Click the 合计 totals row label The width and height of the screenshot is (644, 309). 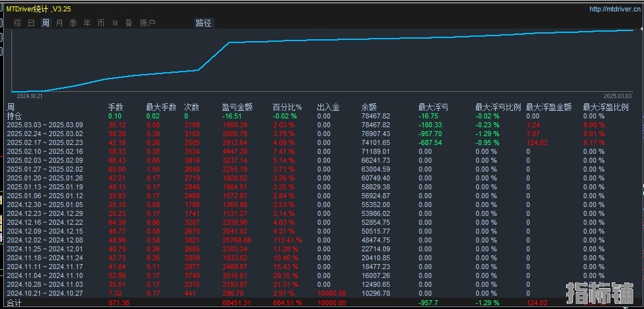pos(14,303)
